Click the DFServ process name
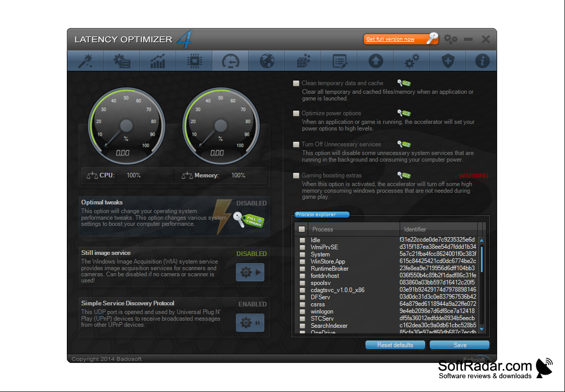Screen dimensions: 565x392 321,297
